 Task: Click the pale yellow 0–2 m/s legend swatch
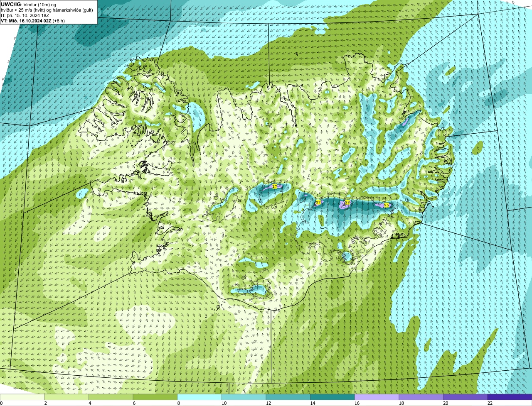click(x=22, y=397)
